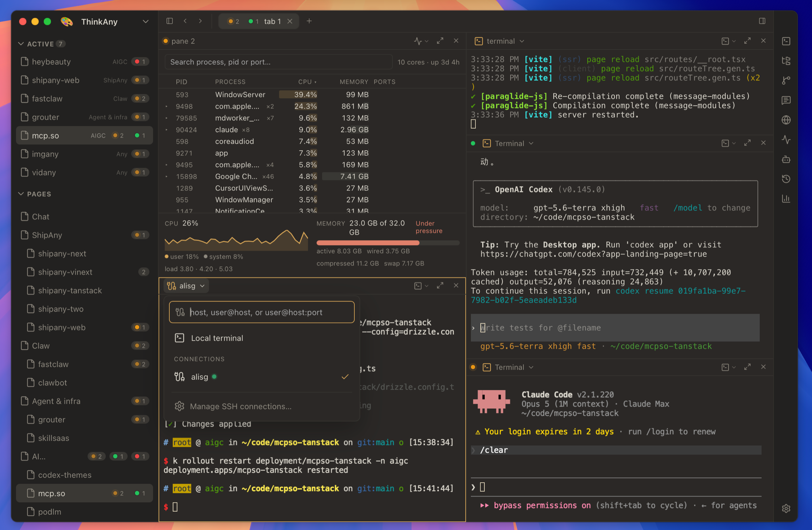Open the history clock icon in right toolbar
The height and width of the screenshot is (530, 812).
(786, 179)
